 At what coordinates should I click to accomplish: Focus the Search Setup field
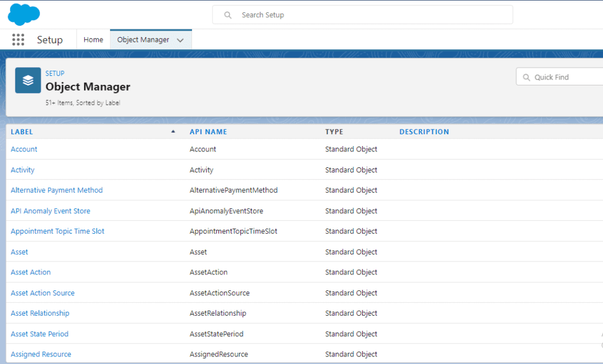click(x=363, y=15)
